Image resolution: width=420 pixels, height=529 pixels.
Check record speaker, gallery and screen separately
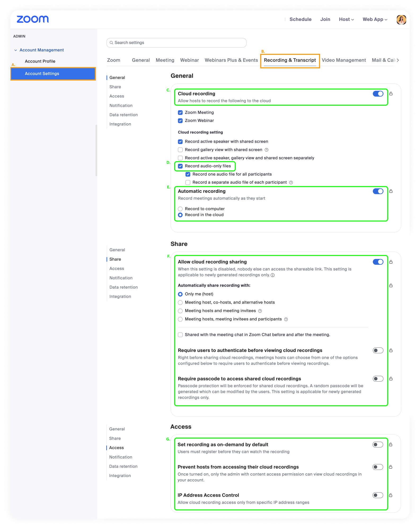(180, 158)
